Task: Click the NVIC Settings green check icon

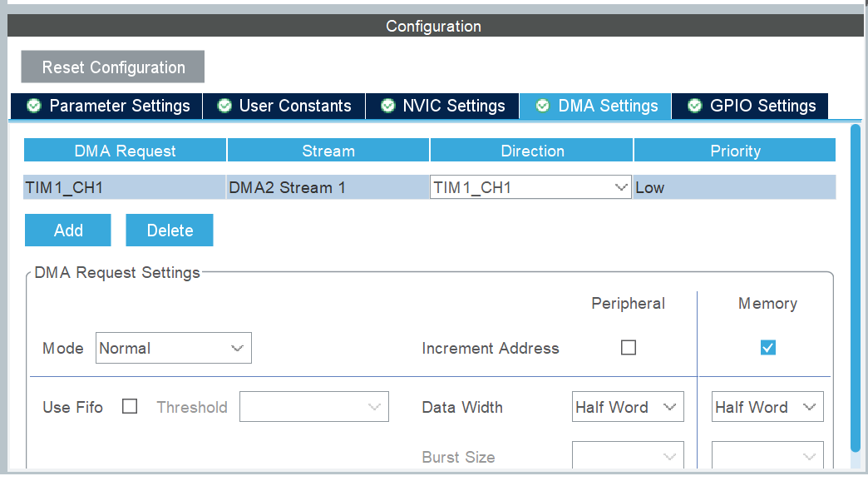Action: 387,107
